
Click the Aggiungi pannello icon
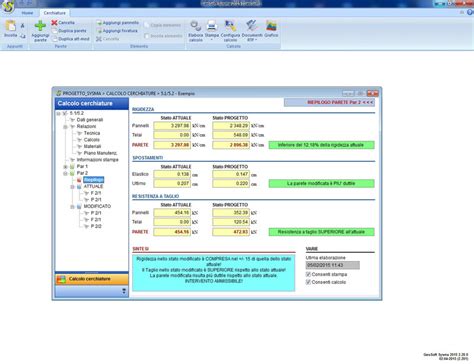(99, 23)
